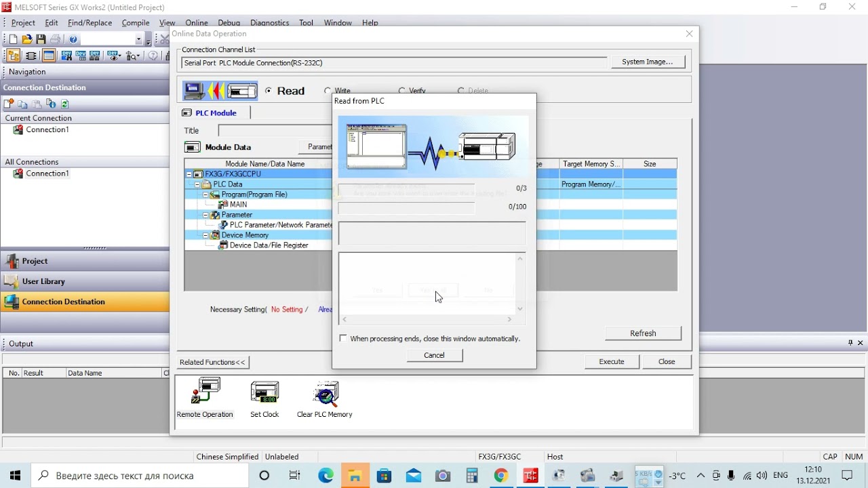Open the Dev monitor icon dropdown arrow
868x488 pixels.
tap(119, 57)
